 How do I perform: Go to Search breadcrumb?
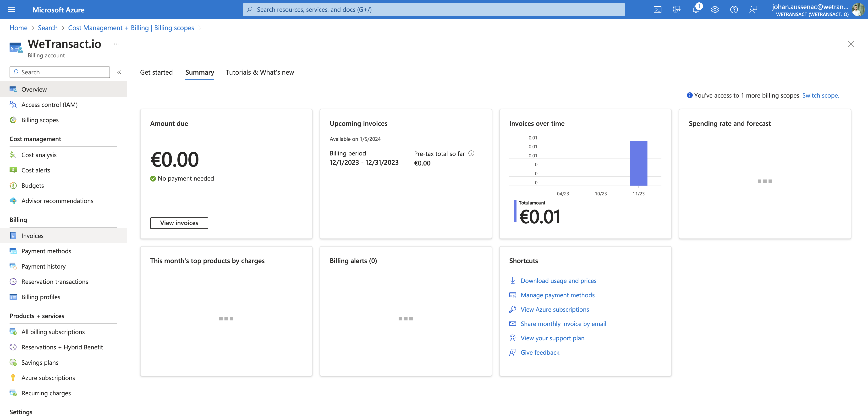click(x=48, y=28)
